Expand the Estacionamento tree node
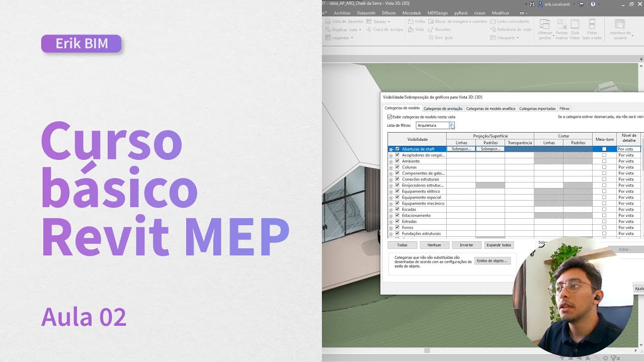 tap(391, 216)
